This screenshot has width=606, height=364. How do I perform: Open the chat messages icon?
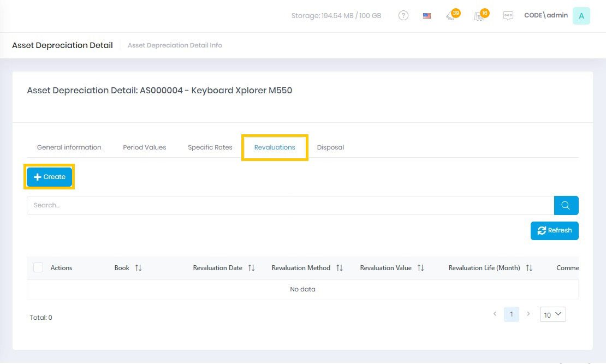pyautogui.click(x=508, y=16)
